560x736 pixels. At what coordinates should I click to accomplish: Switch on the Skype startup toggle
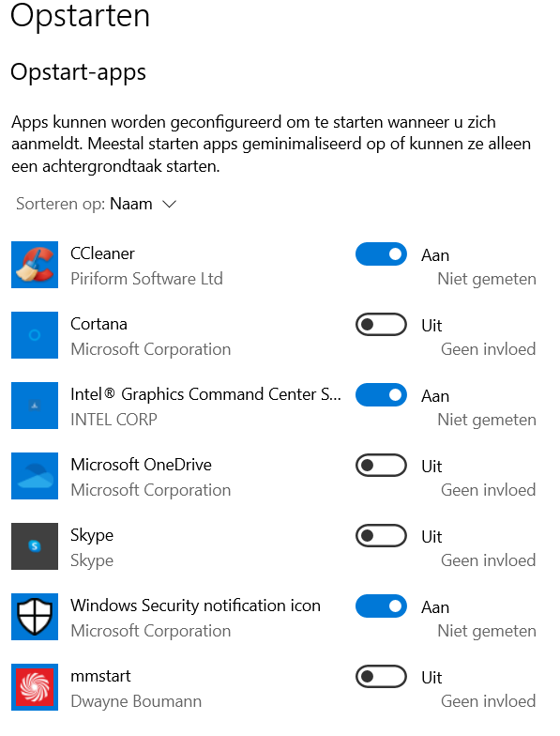(381, 535)
